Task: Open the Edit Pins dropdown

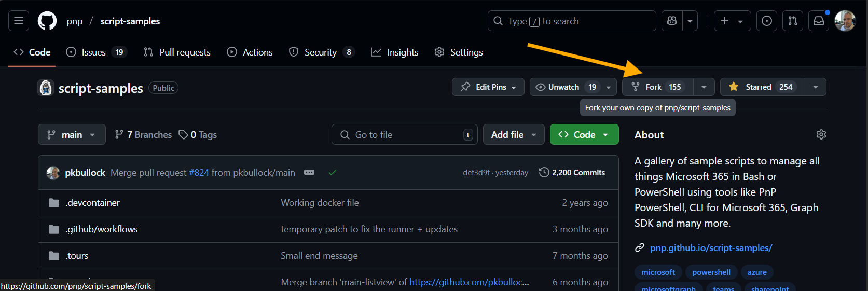Action: click(x=488, y=87)
